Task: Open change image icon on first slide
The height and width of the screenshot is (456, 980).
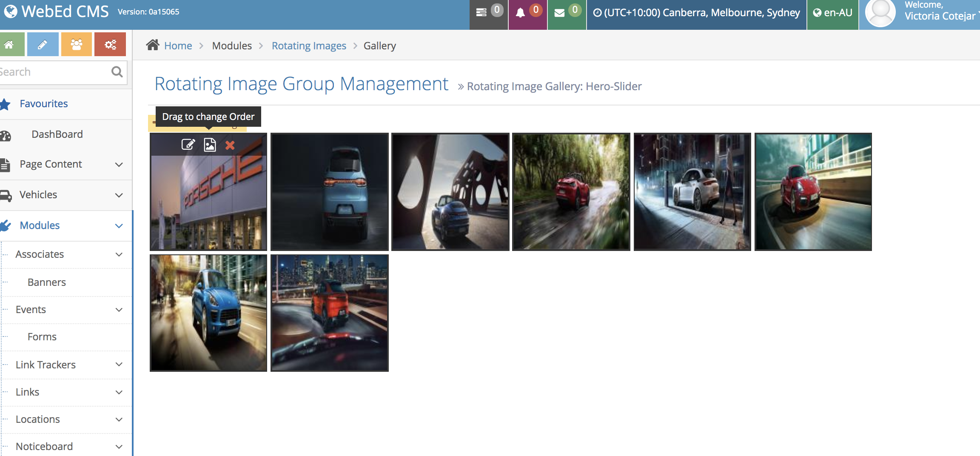Action: click(x=209, y=145)
